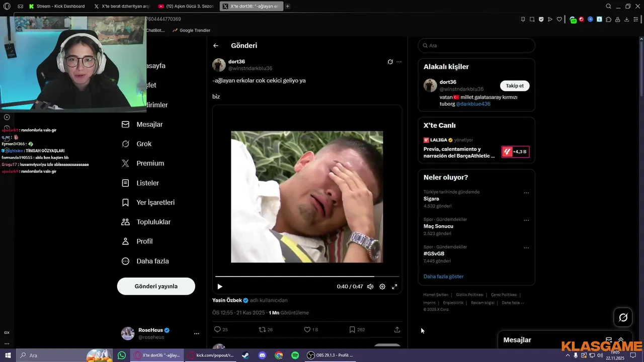The height and width of the screenshot is (362, 644).
Task: Switch to the YouTube Aşkın Gücü tab
Action: [186, 6]
